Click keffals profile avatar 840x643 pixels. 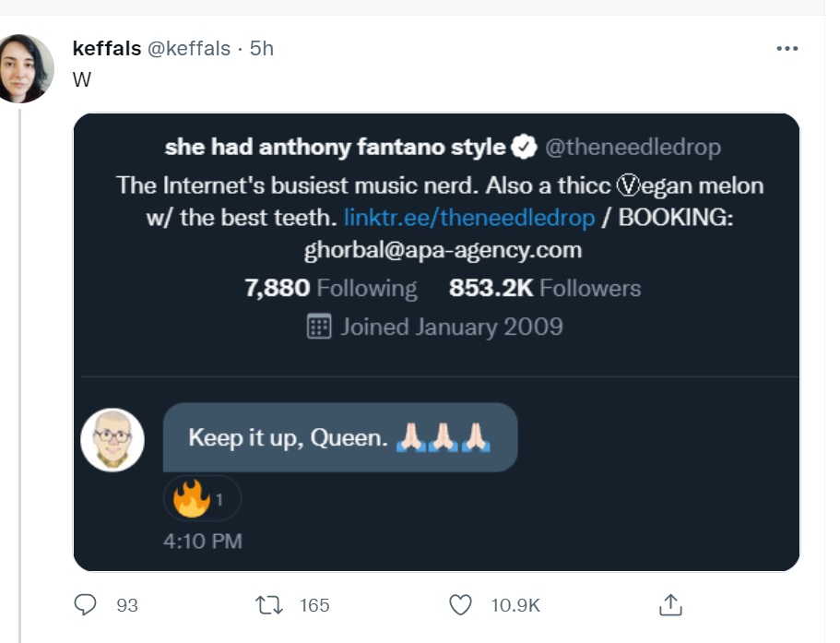(24, 69)
